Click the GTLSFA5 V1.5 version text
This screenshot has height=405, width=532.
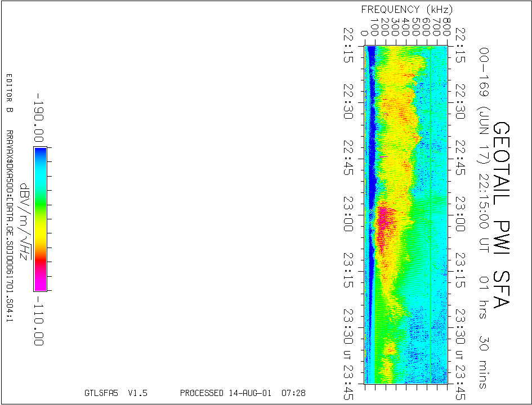(x=115, y=393)
